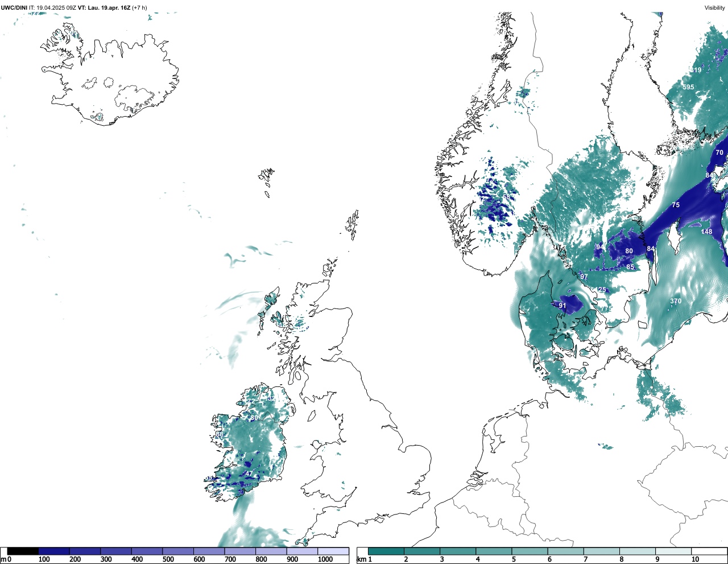This screenshot has width=728, height=564.
Task: Click the dark teal 1–2 km legend swatch
Action: click(386, 551)
